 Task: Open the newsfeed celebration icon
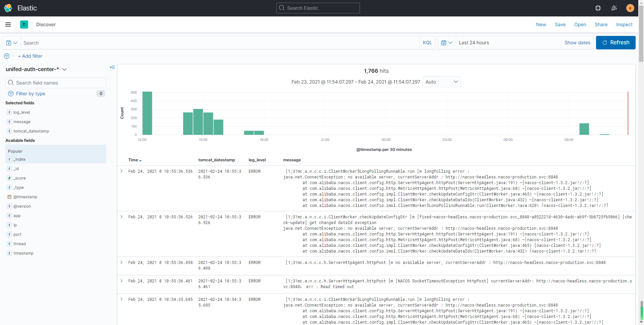(x=614, y=8)
